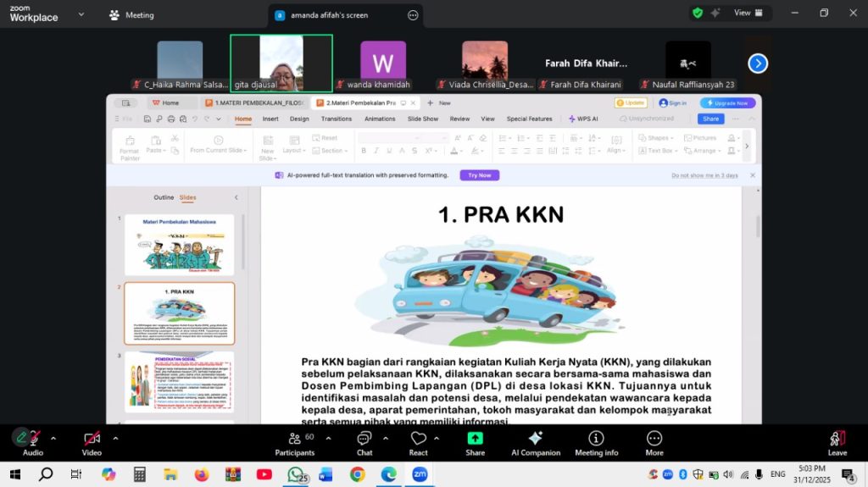Viewport: 868px width, 487px height.
Task: Click the Try Now translation button
Action: pos(479,175)
